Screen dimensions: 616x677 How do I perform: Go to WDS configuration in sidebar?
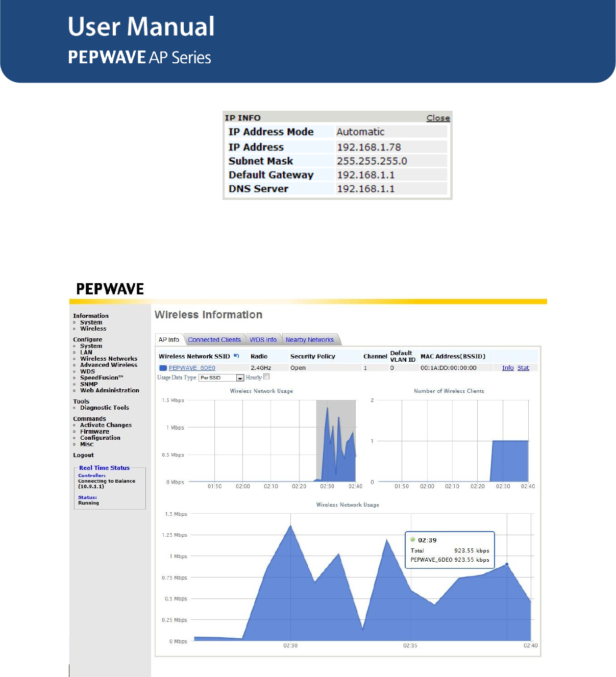(87, 371)
